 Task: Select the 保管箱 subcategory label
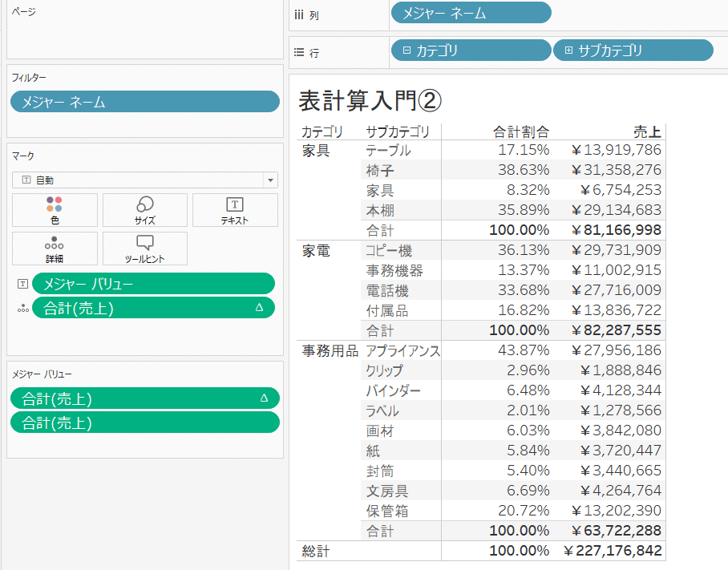[x=387, y=511]
